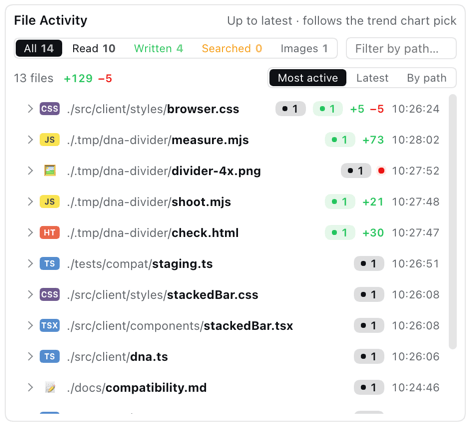
Task: Click green written badge on measure.mjs row
Action: [340, 140]
